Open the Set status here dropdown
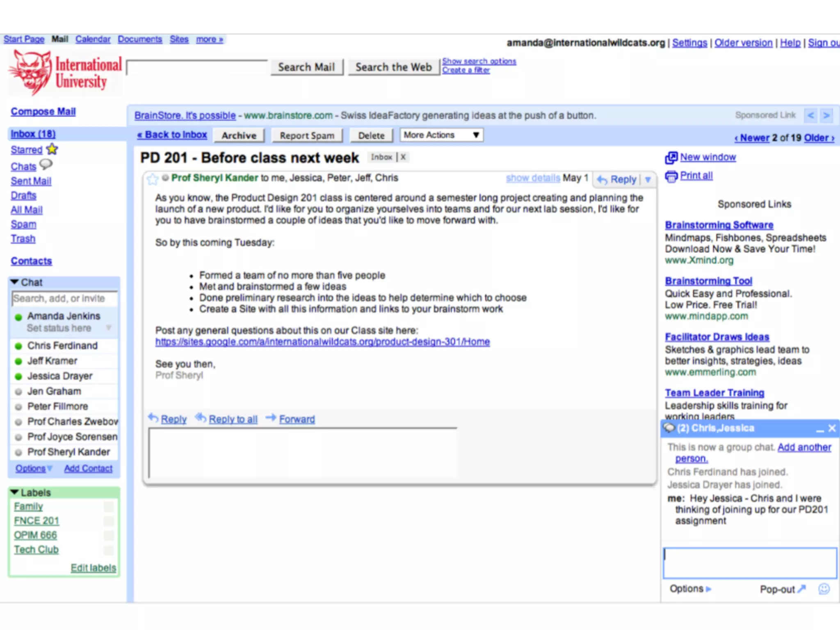The image size is (840, 630). [109, 328]
